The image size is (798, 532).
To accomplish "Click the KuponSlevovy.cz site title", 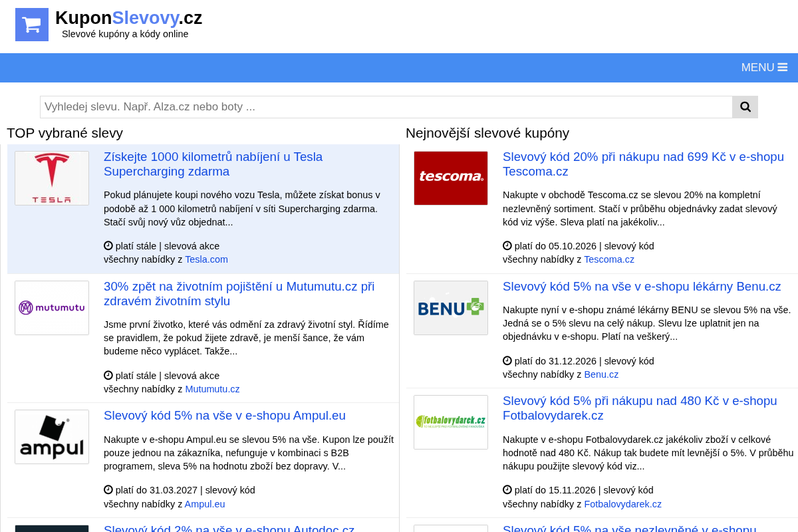I will [128, 18].
